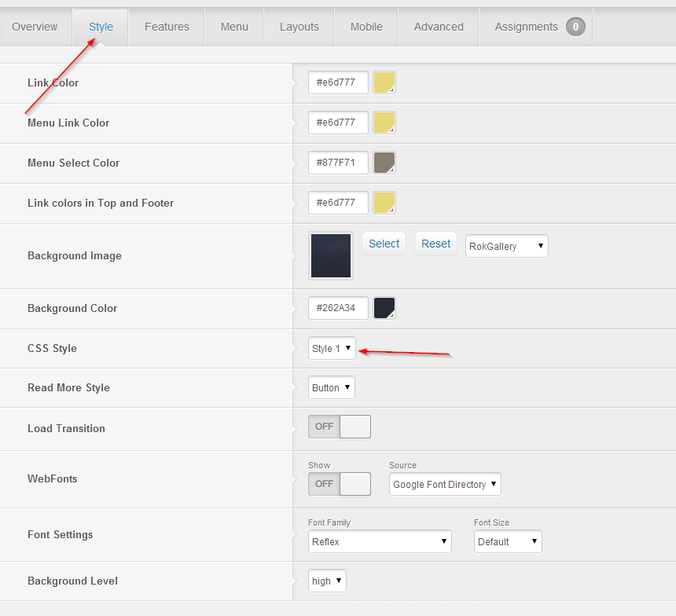View the Assignments tab

click(525, 26)
